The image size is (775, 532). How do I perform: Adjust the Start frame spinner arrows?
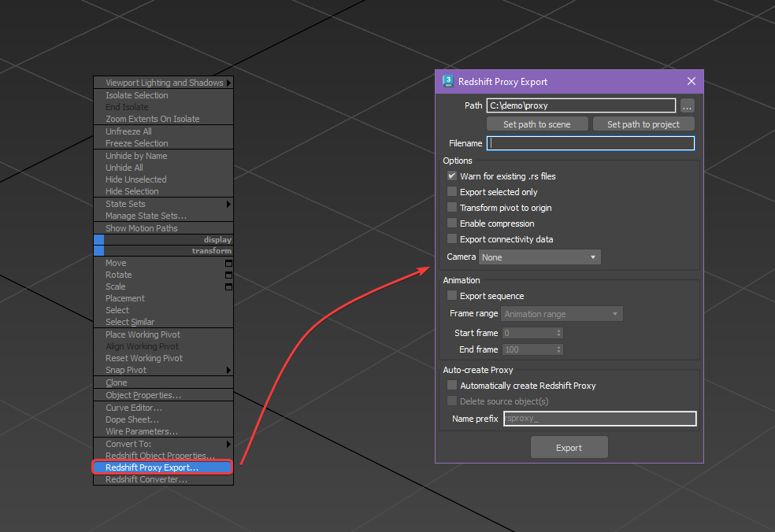pyautogui.click(x=558, y=334)
